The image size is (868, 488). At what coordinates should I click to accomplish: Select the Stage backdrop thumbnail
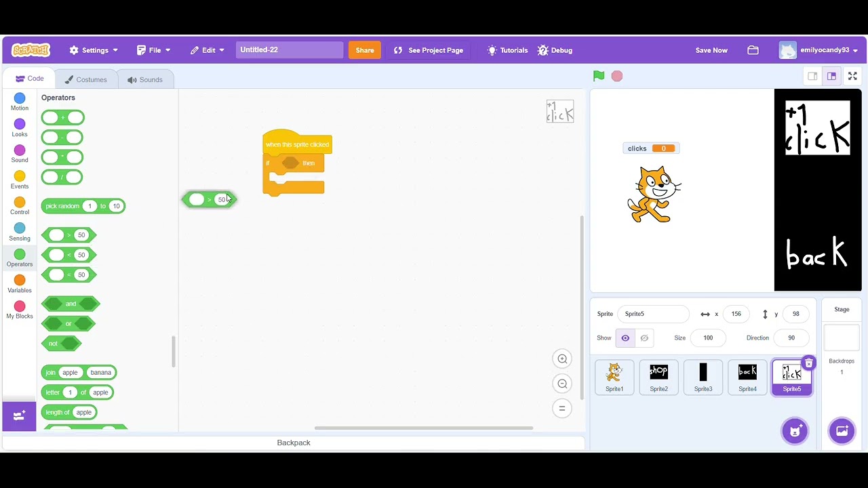842,338
